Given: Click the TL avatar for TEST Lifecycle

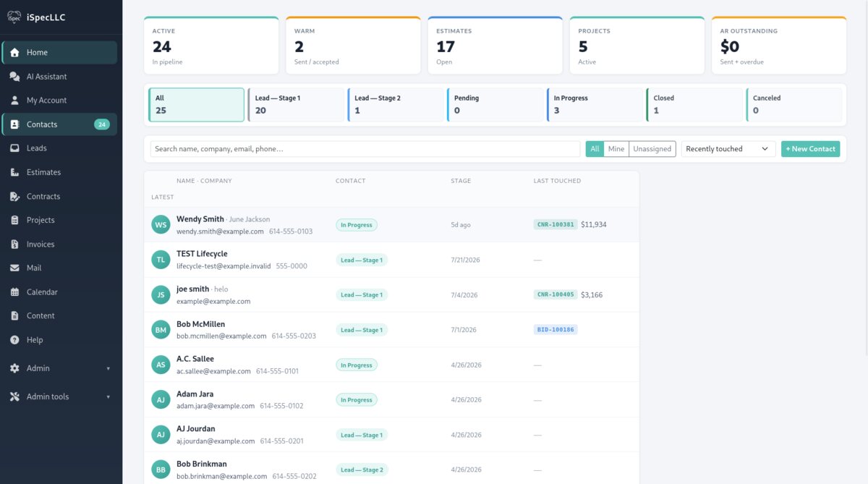Looking at the screenshot, I should click(161, 260).
